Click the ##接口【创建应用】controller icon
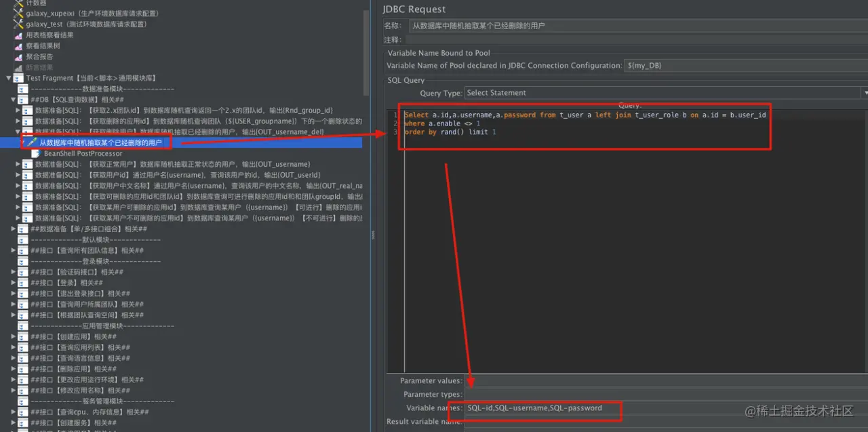868x432 pixels. click(23, 336)
